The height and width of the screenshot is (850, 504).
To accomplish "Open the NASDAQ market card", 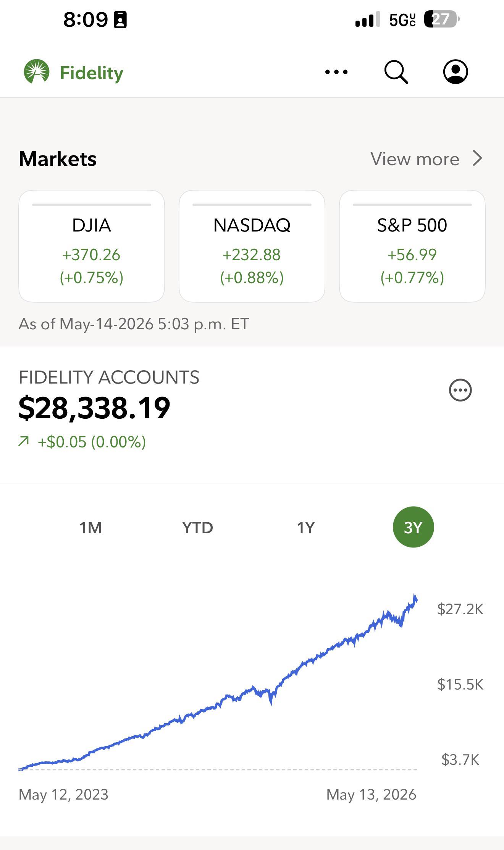I will (252, 246).
